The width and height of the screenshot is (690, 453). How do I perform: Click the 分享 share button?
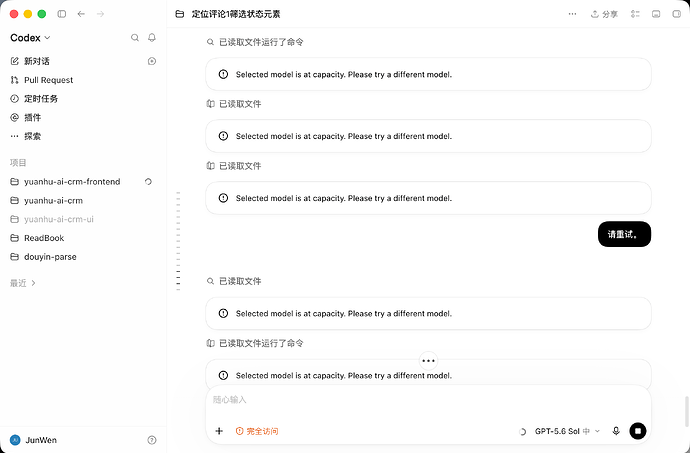[604, 14]
